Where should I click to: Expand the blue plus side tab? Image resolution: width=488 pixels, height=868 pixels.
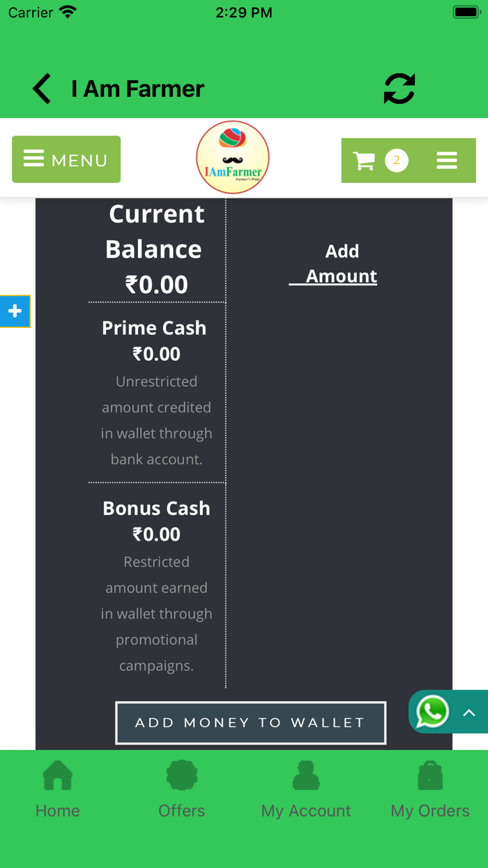tap(15, 311)
